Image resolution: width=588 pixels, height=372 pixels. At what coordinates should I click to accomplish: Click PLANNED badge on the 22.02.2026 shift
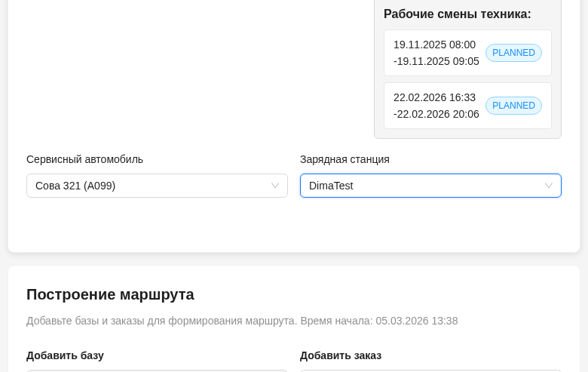513,106
